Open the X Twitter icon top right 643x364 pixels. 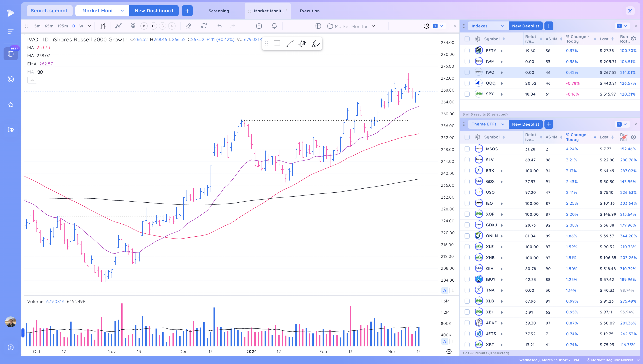coord(630,11)
